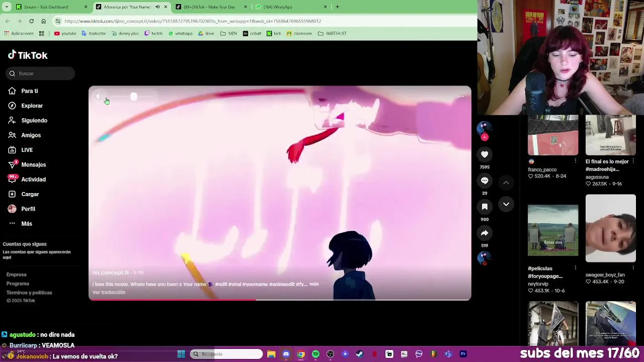Click the Programa footer link
This screenshot has width=644, height=362.
tap(18, 284)
